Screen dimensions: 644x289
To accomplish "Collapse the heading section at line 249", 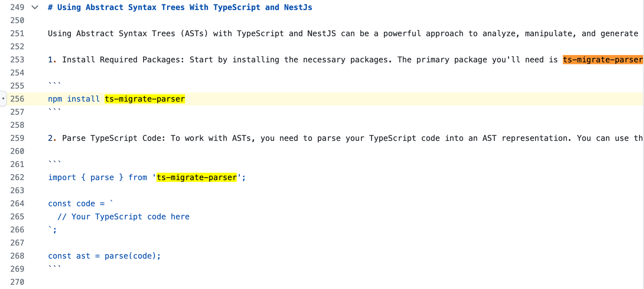I will pyautogui.click(x=35, y=7).
